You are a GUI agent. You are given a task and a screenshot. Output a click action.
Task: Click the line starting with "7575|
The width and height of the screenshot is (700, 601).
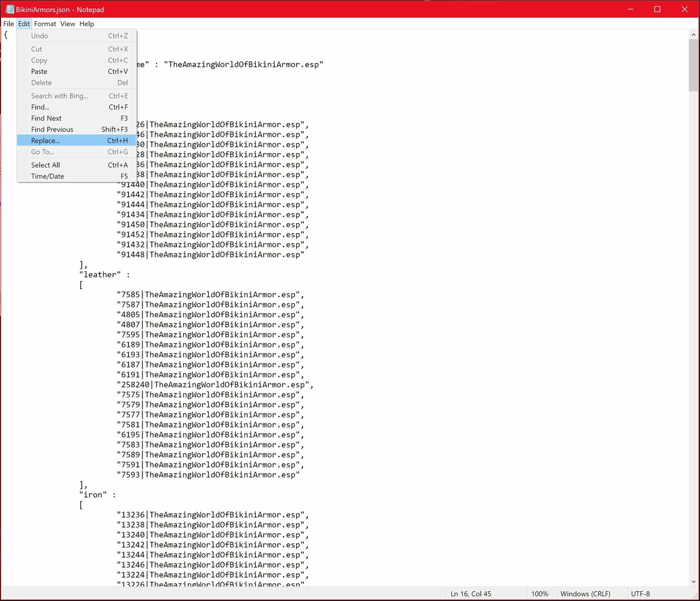[x=211, y=395]
